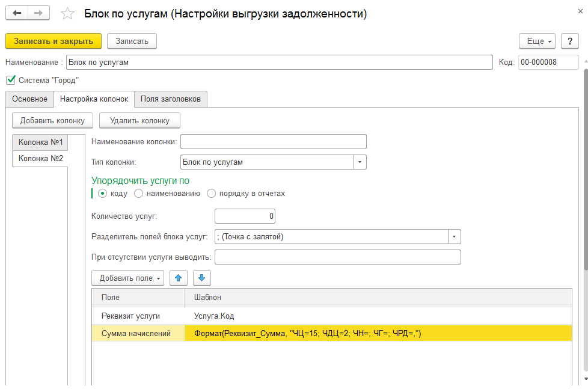Switch to the Настройка колонок tab
This screenshot has width=588, height=389.
[94, 99]
